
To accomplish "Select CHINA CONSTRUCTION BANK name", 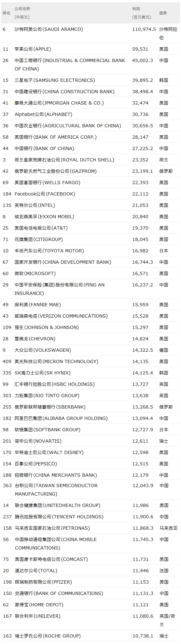I will (65, 92).
